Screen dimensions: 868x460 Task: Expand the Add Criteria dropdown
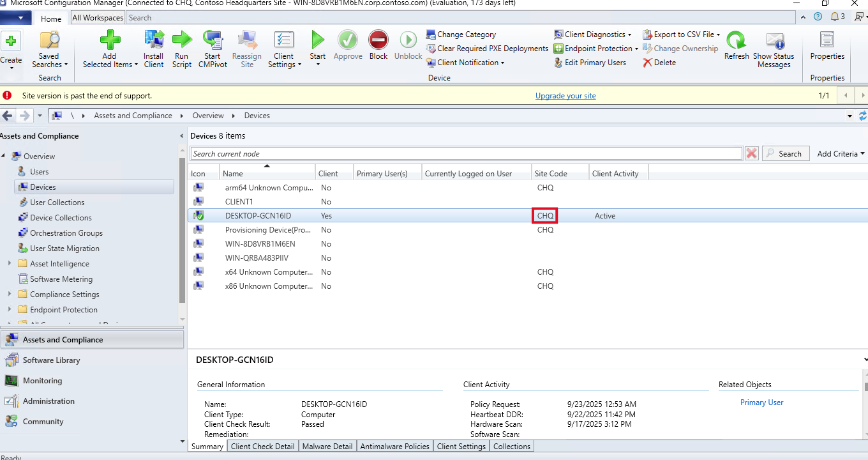coord(841,154)
